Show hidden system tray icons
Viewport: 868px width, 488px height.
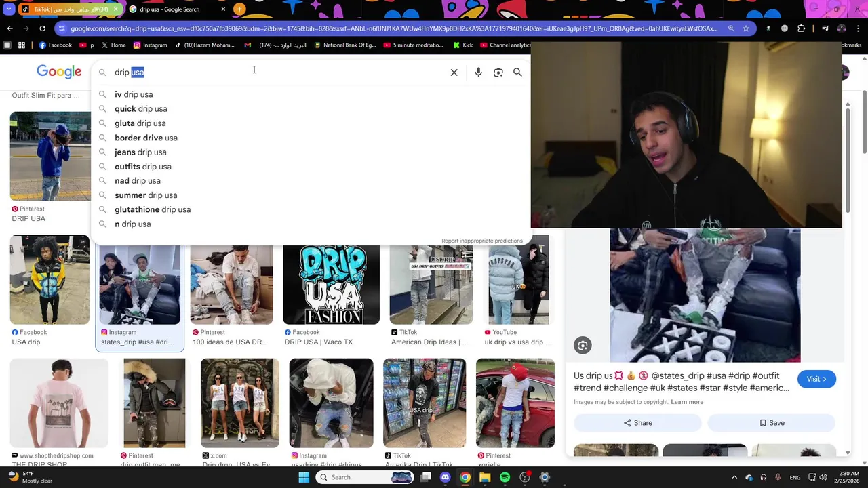coord(734,477)
